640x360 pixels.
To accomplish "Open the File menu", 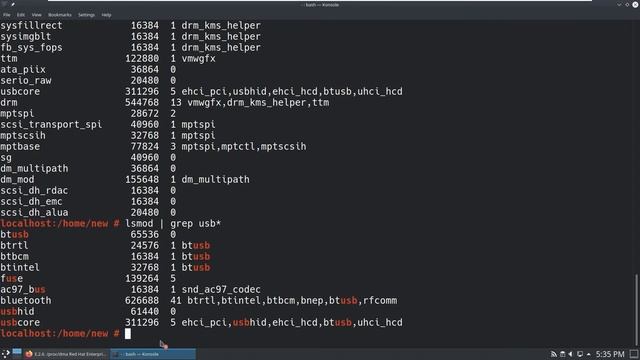I will (7, 15).
